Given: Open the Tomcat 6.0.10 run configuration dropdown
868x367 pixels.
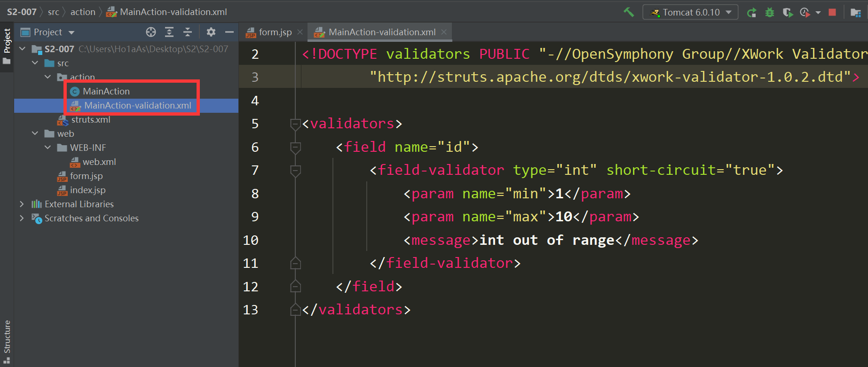Looking at the screenshot, I should pyautogui.click(x=690, y=12).
